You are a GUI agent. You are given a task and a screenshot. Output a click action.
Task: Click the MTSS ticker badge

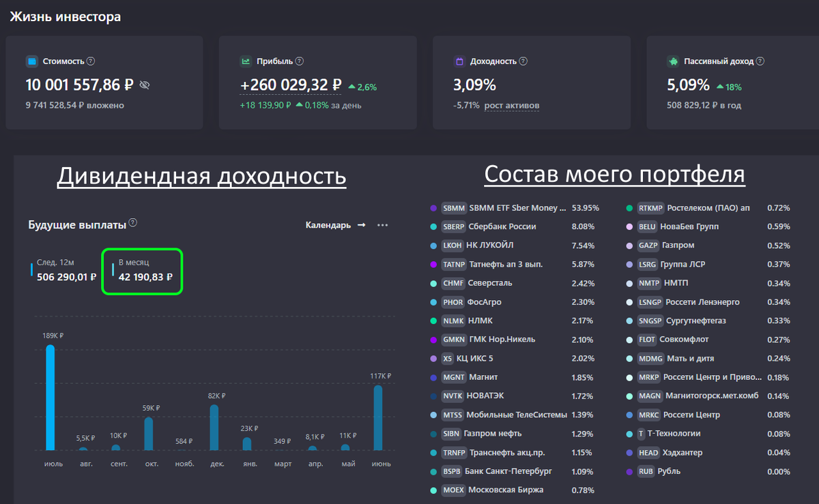click(x=452, y=415)
